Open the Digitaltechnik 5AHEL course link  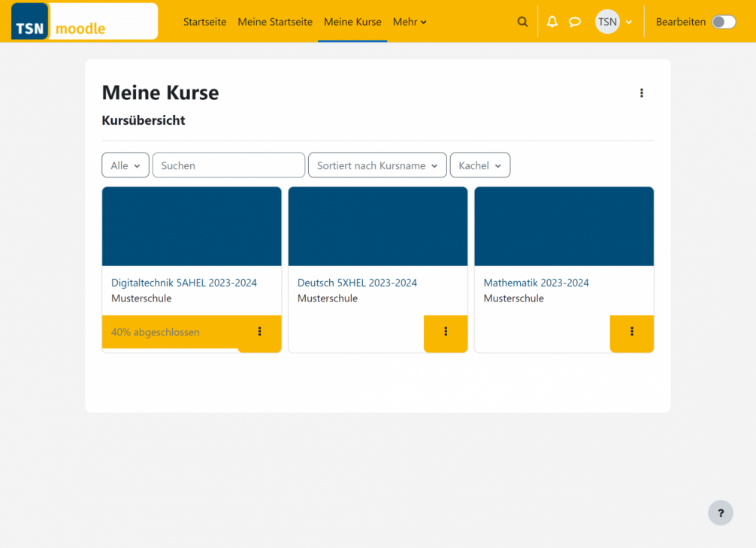point(184,283)
